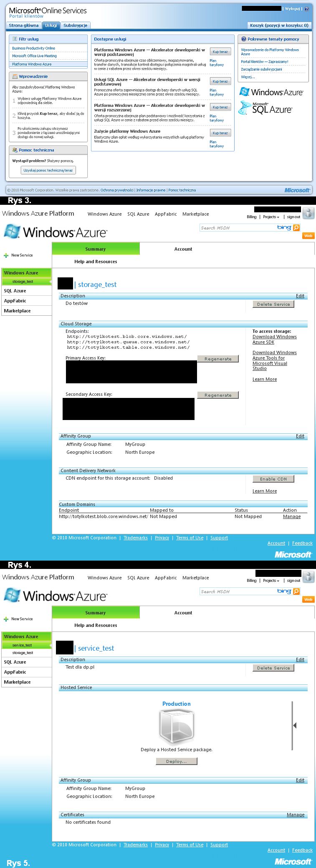This screenshot has width=316, height=868.
Task: Select storage_test in the storage page sidebar
Action: point(26,282)
